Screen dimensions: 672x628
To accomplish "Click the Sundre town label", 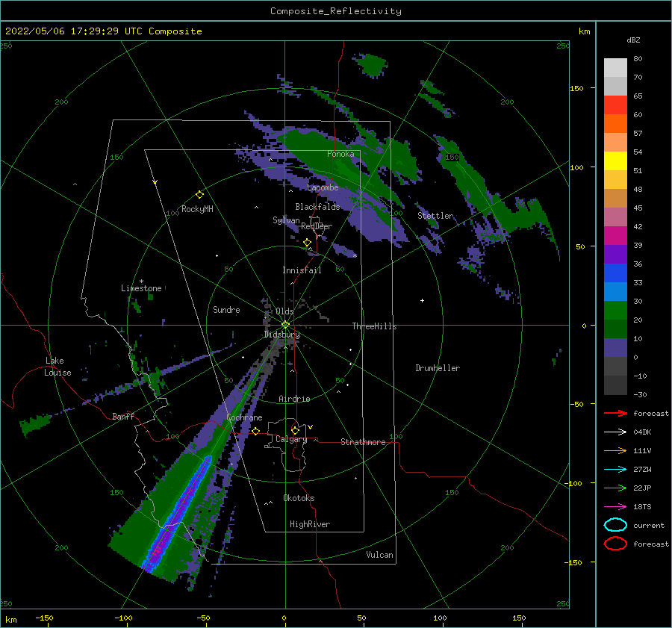I will 226,310.
